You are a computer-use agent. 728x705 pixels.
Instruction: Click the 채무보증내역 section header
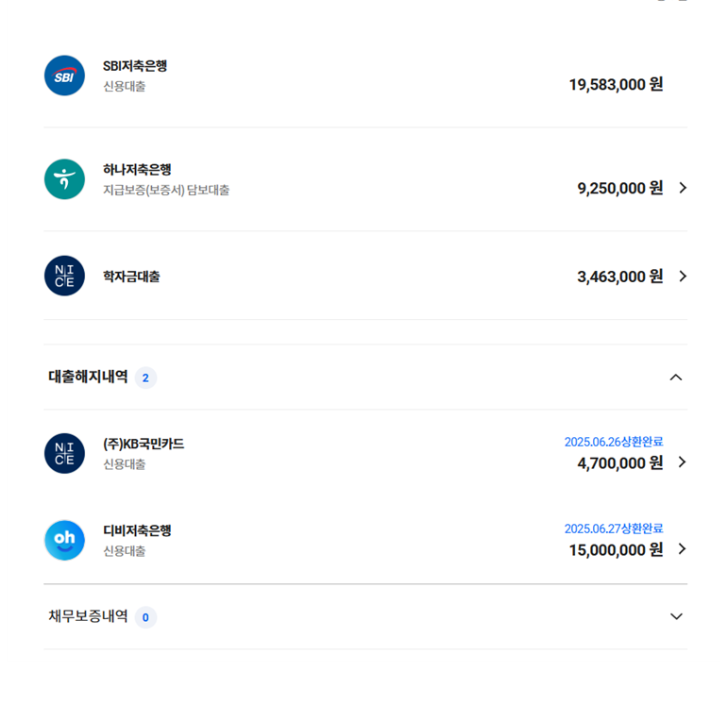(x=88, y=616)
